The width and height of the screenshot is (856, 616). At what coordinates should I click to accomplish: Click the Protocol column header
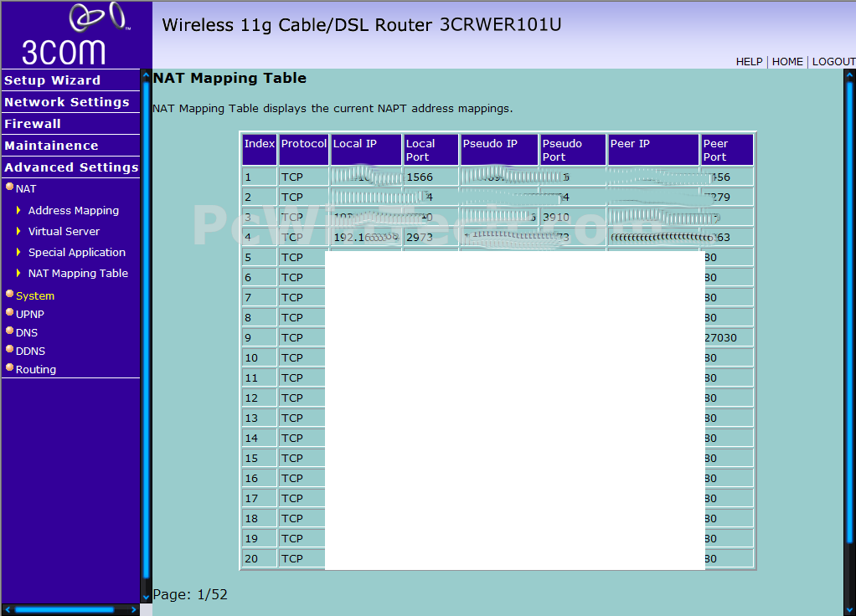point(303,150)
